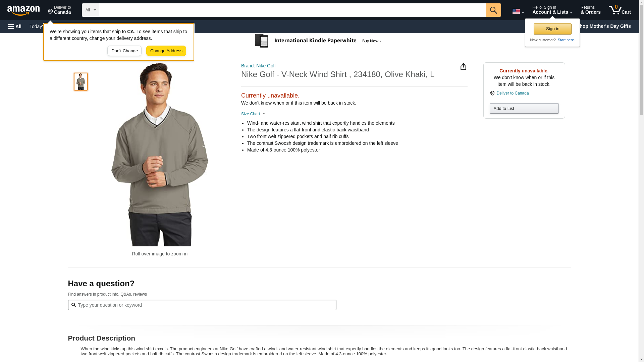Select the product image thumbnail

click(81, 82)
